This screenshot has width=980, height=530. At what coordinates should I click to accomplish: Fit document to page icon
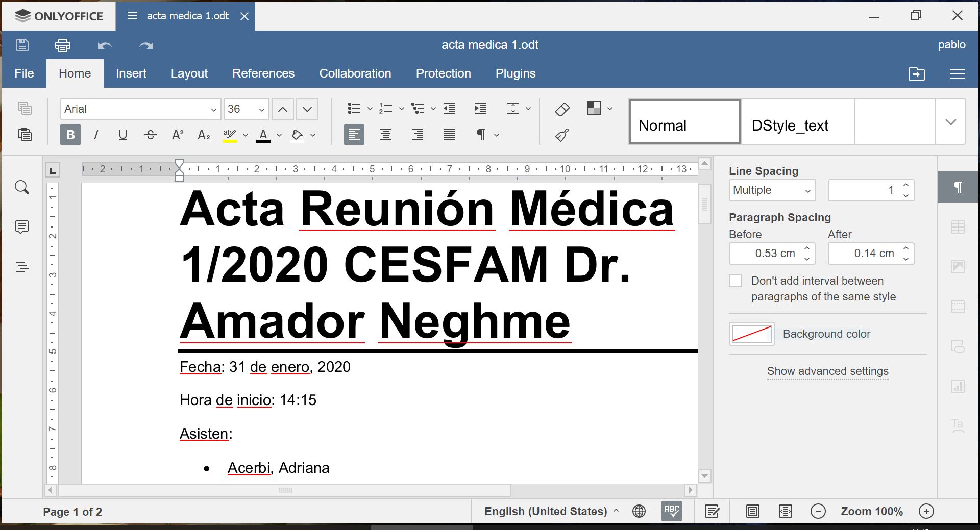tap(753, 511)
